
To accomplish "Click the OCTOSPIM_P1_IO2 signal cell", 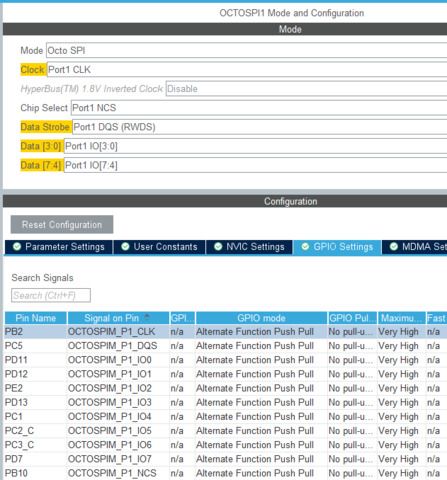I will (118, 388).
